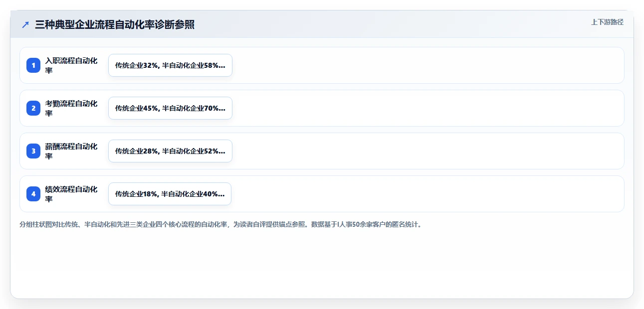Click the footnote beginning 分组柱状图对比传统
This screenshot has width=644, height=309.
point(221,224)
